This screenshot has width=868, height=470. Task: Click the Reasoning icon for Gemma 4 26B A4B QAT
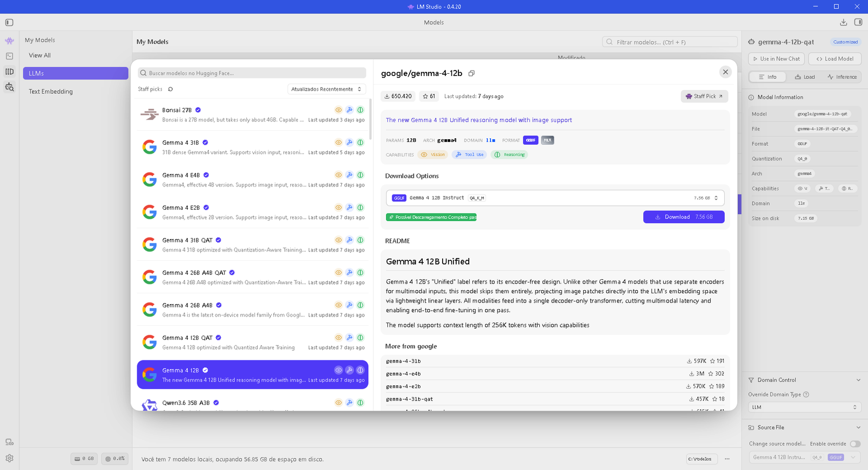tap(360, 272)
